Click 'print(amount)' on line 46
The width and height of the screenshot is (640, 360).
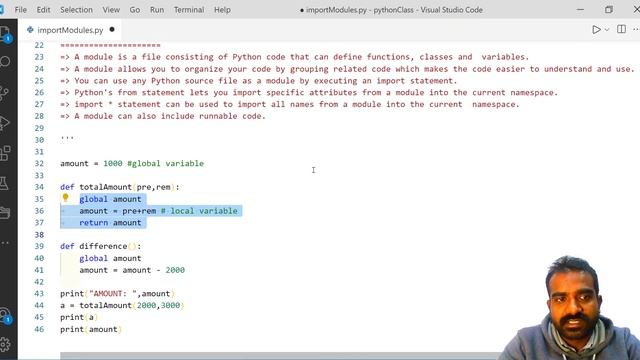(x=91, y=329)
